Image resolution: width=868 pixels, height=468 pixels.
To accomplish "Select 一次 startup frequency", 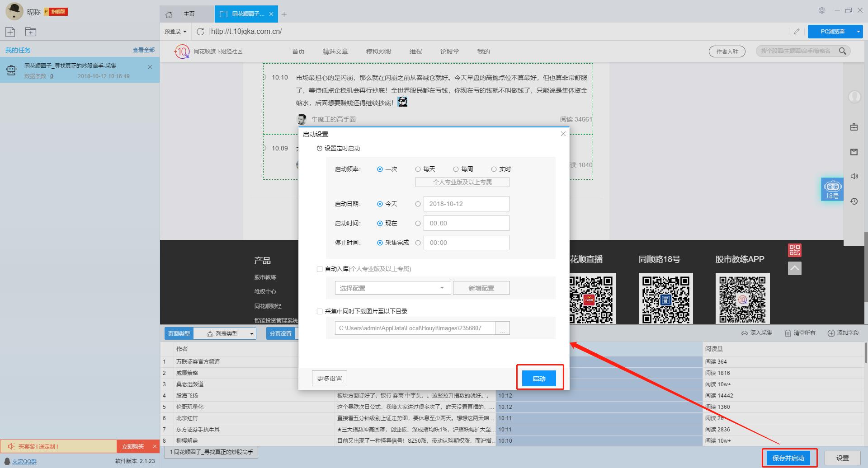I will click(380, 169).
